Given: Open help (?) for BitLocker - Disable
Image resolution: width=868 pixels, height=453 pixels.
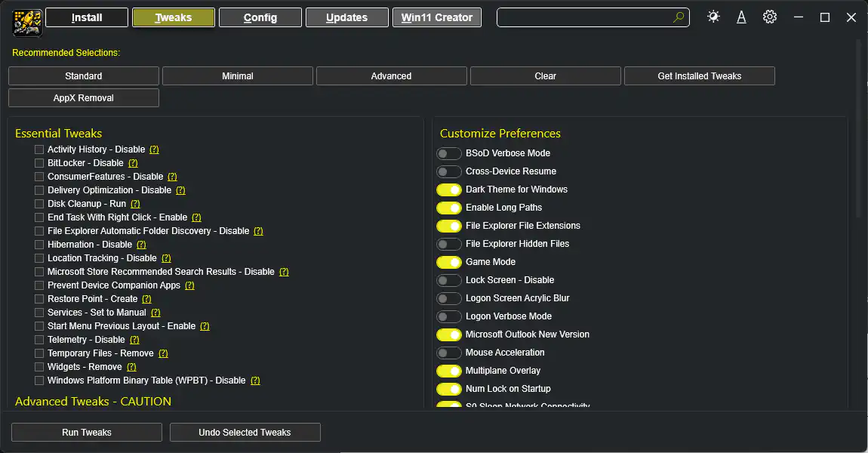Looking at the screenshot, I should [x=133, y=163].
